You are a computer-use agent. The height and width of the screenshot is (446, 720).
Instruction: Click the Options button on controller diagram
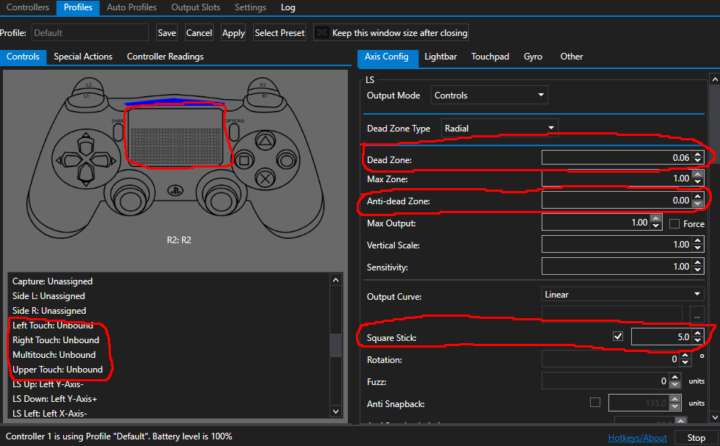[x=234, y=132]
